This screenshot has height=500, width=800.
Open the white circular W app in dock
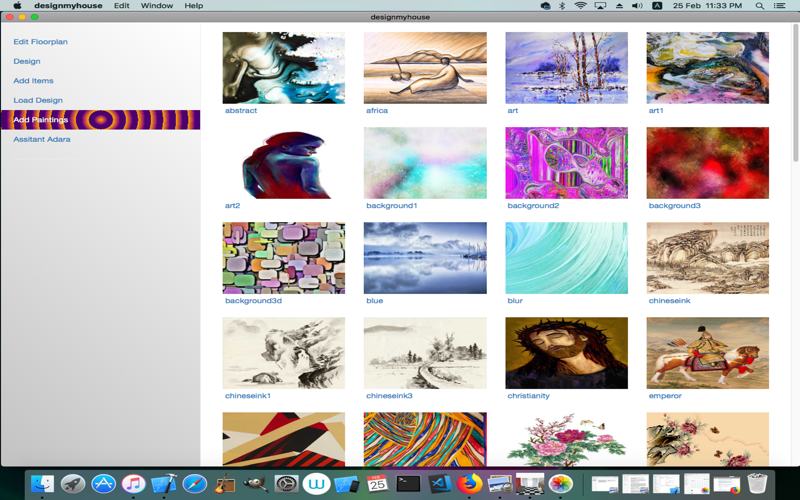point(316,483)
